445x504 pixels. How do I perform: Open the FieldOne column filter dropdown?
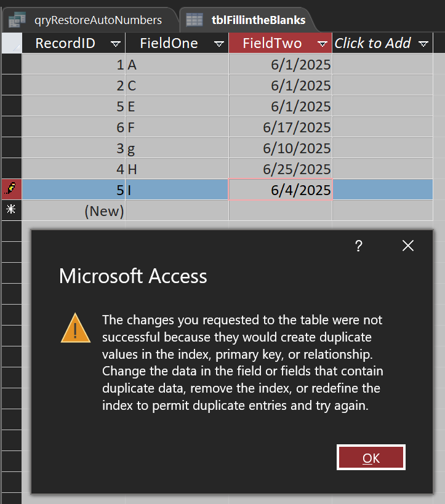click(x=219, y=44)
